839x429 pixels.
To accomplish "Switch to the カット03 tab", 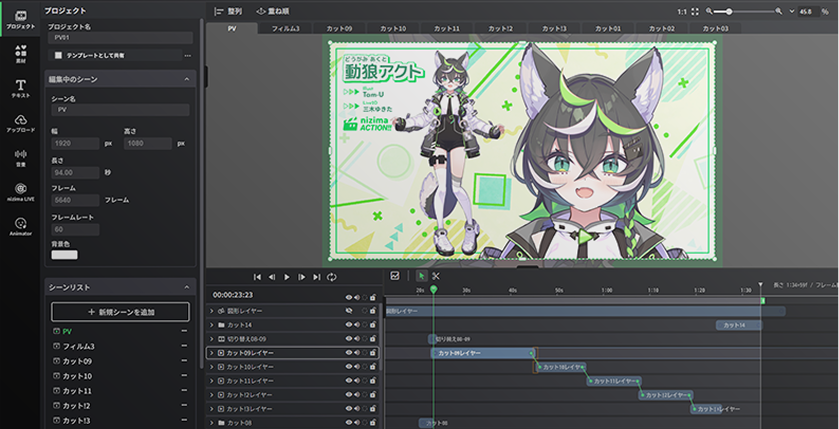I will (716, 29).
